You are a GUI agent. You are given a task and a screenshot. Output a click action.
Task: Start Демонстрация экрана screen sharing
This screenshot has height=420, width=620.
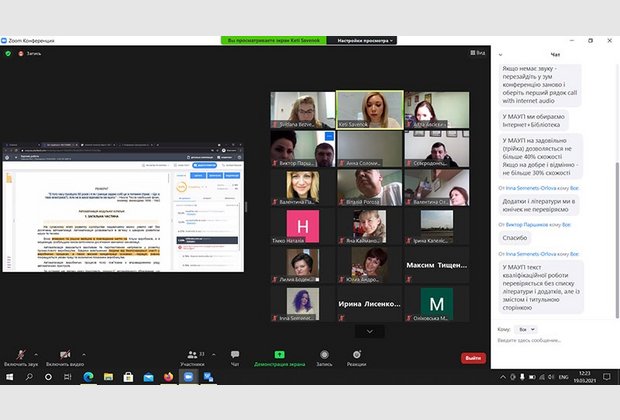point(280,358)
